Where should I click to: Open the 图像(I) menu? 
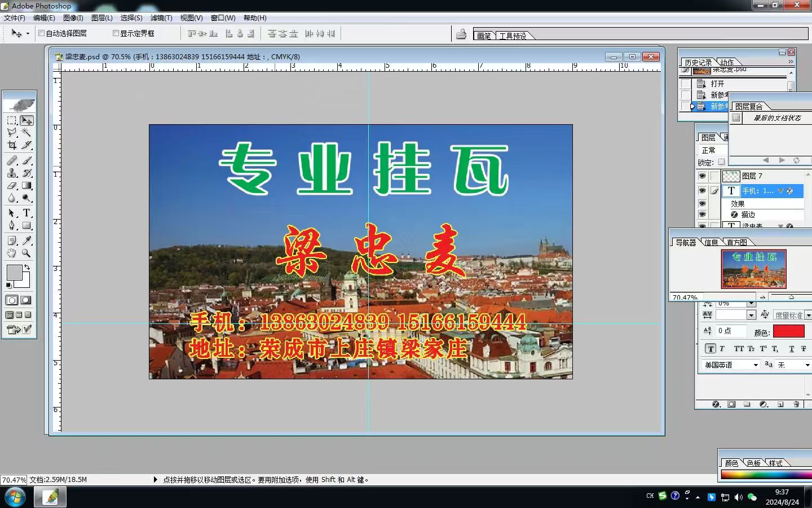point(73,18)
